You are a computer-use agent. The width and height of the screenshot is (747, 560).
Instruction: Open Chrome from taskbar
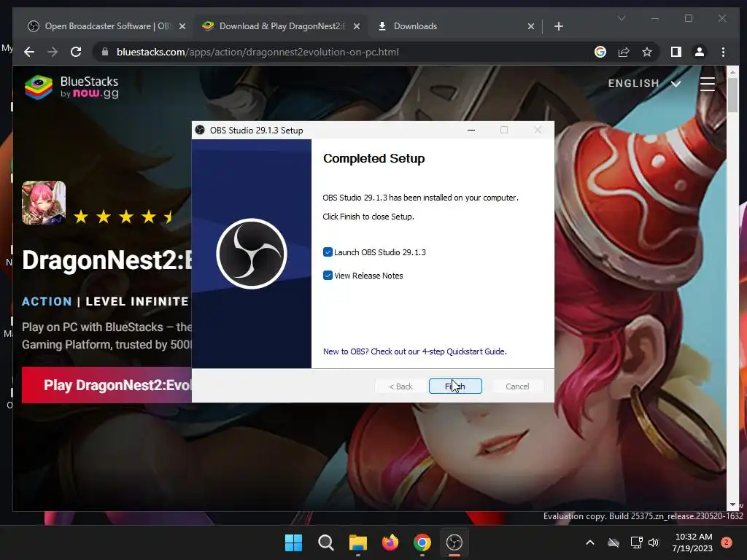click(422, 542)
